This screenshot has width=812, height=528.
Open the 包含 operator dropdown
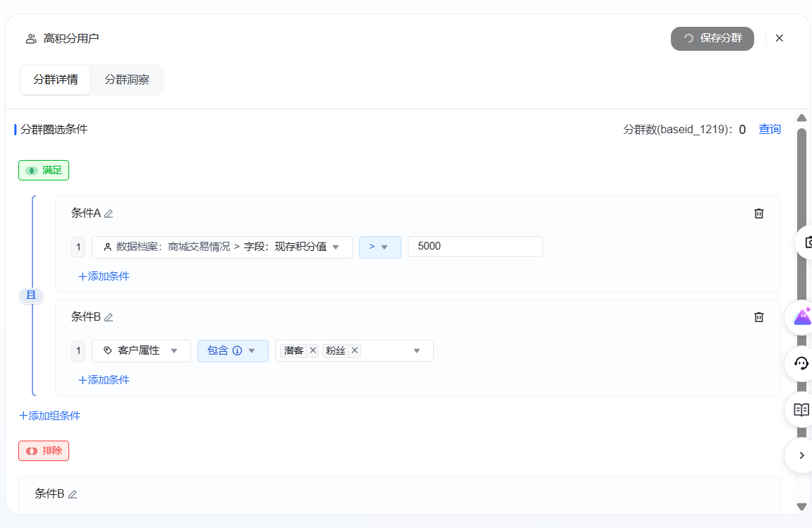point(233,351)
